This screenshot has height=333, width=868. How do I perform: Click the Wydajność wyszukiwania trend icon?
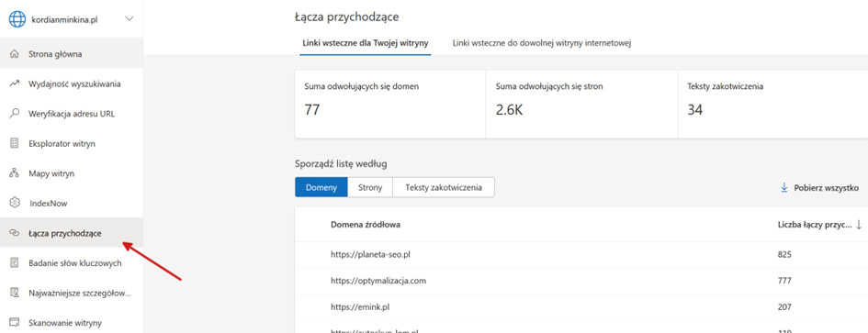coord(15,84)
